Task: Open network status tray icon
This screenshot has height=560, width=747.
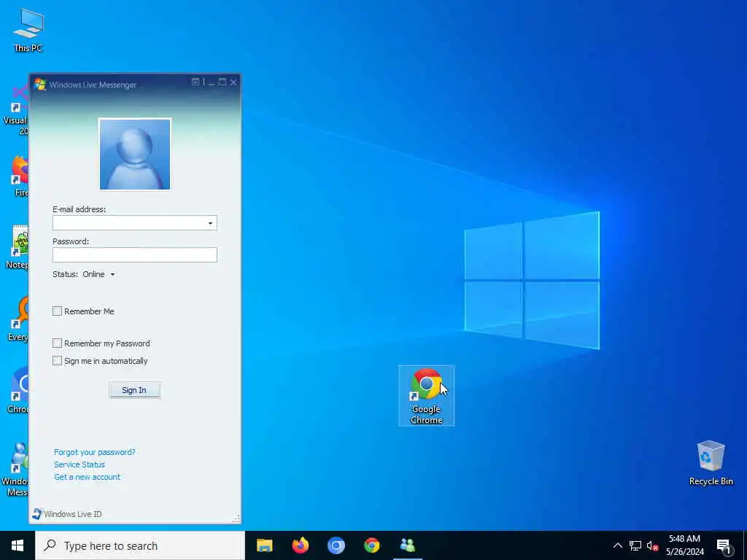Action: click(635, 545)
